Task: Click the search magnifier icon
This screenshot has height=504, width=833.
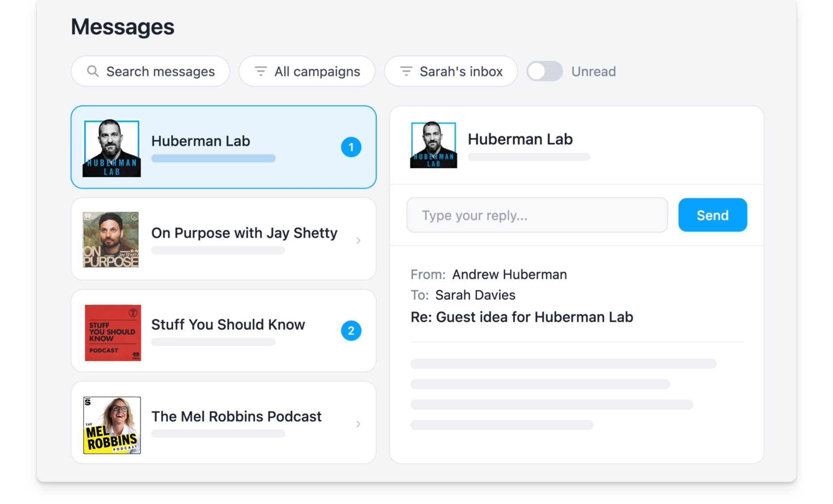Action: click(92, 71)
